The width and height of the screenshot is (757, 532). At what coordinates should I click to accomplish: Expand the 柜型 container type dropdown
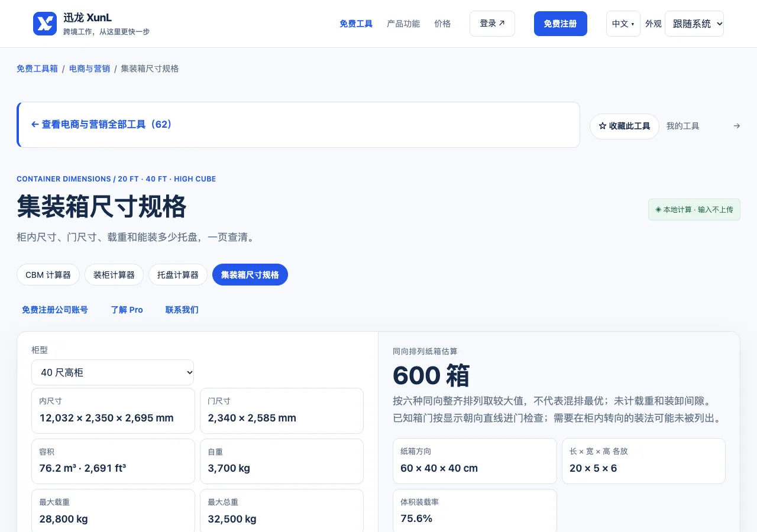pos(112,372)
